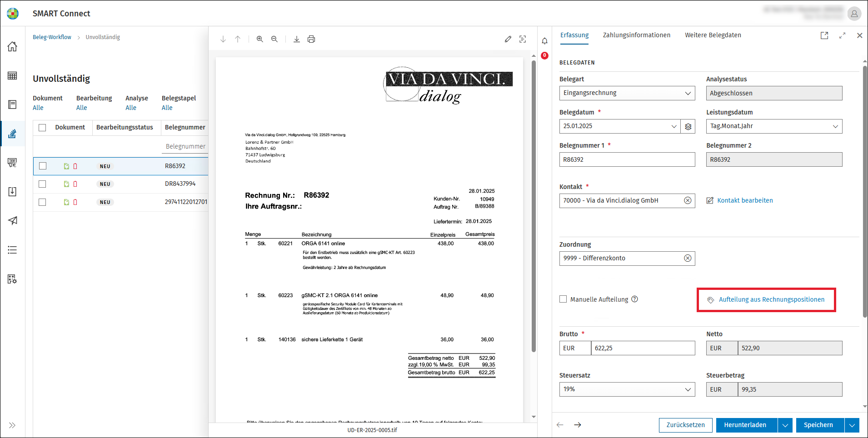The width and height of the screenshot is (868, 438).
Task: Click the form panel vertical scrollbar
Action: coord(865,192)
